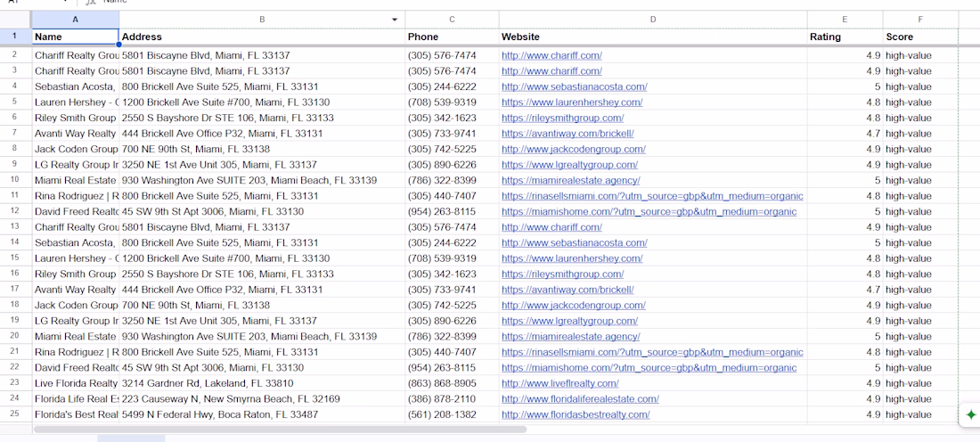Open the Gemini sparkle icon at bottom right
This screenshot has width=980, height=442.
click(x=970, y=414)
